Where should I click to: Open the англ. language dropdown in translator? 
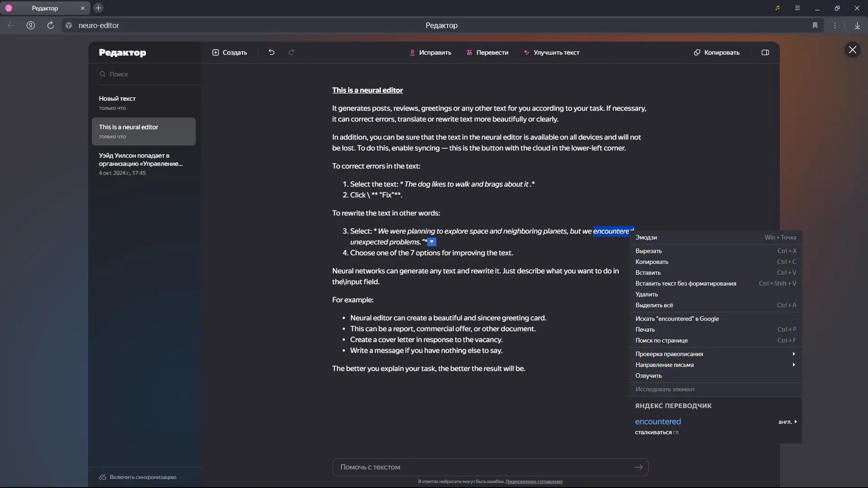[788, 422]
